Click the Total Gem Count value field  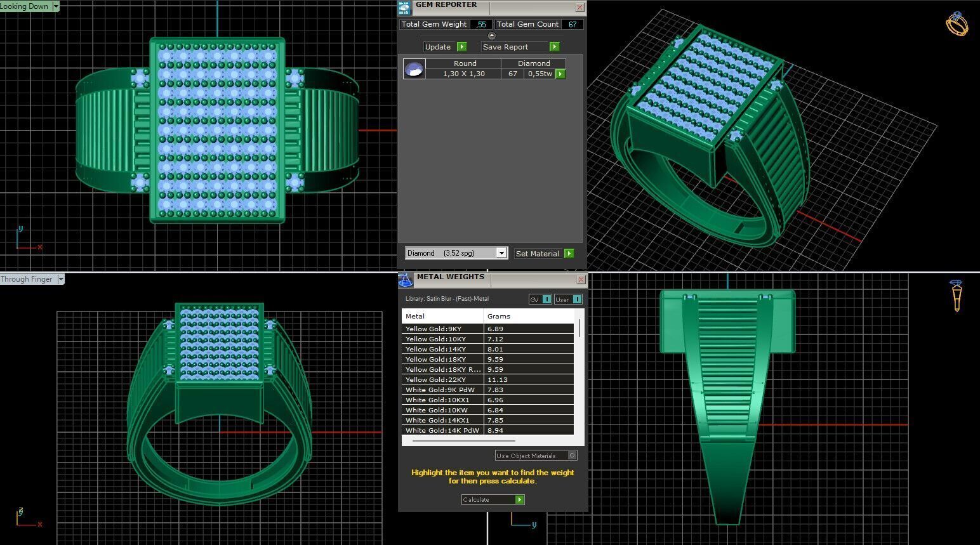click(x=573, y=24)
